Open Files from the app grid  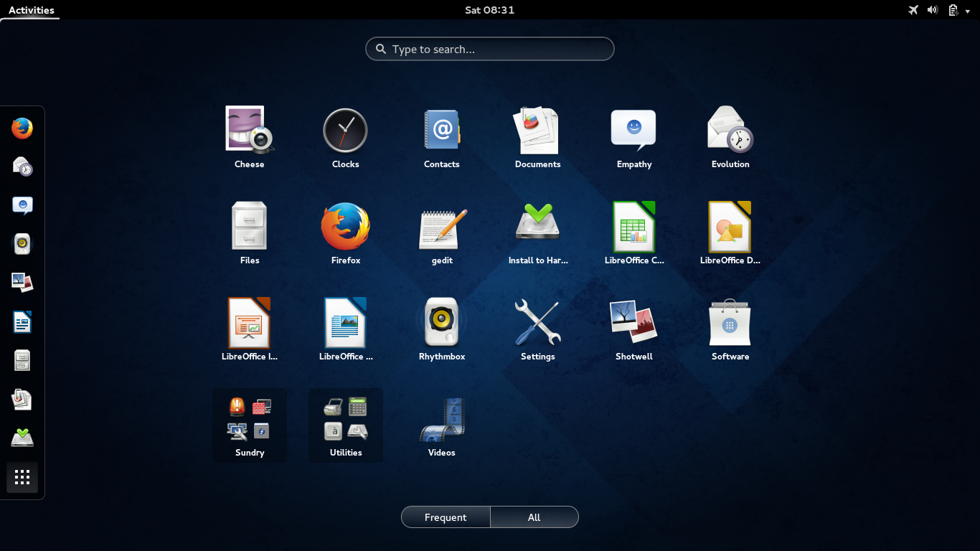(250, 233)
